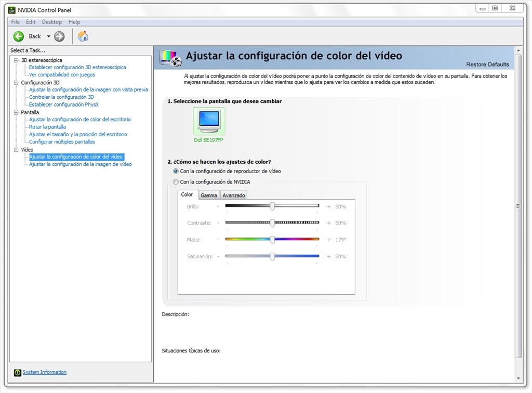
Task: Open 'Rotar la pantalla'
Action: [x=47, y=127]
